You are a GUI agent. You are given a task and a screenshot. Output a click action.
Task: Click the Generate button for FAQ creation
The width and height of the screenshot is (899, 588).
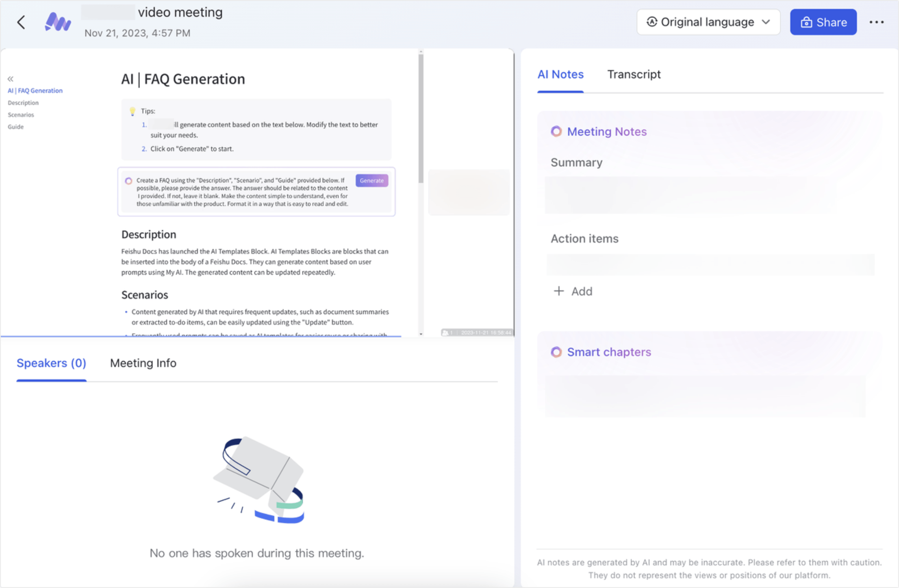[x=371, y=180]
